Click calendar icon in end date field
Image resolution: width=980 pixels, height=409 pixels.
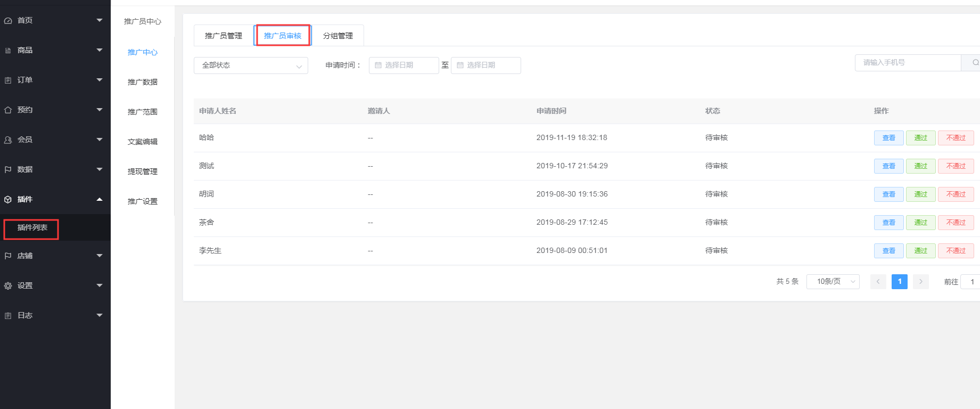[460, 65]
